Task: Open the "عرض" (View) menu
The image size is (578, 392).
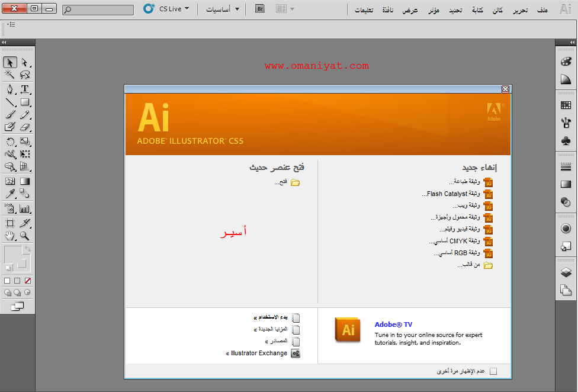Action: coord(410,10)
